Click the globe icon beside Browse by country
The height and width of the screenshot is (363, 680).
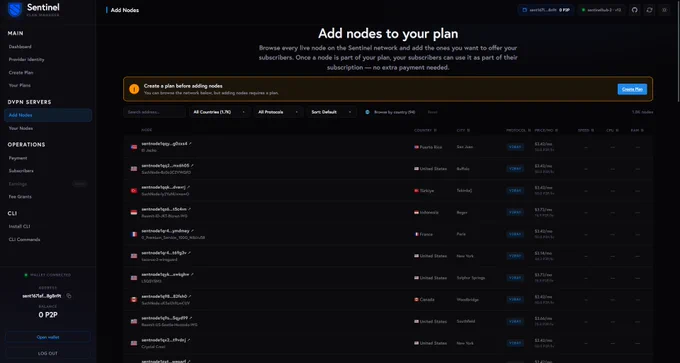tap(367, 112)
